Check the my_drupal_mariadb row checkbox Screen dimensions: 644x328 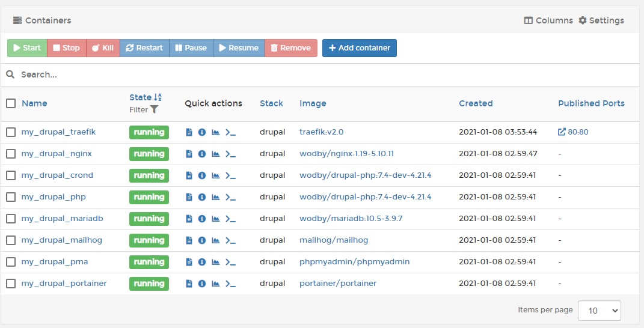[11, 219]
